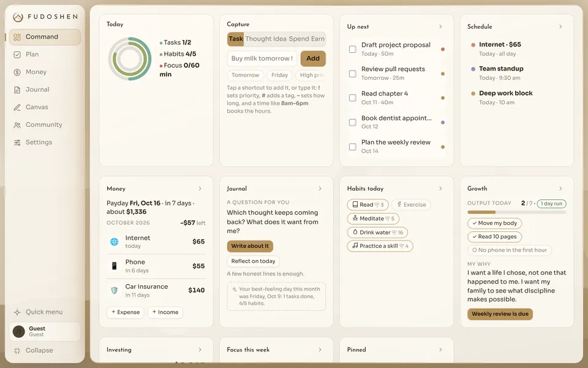The width and height of the screenshot is (588, 368).
Task: Click the music note on Practice a skill
Action: (x=355, y=245)
